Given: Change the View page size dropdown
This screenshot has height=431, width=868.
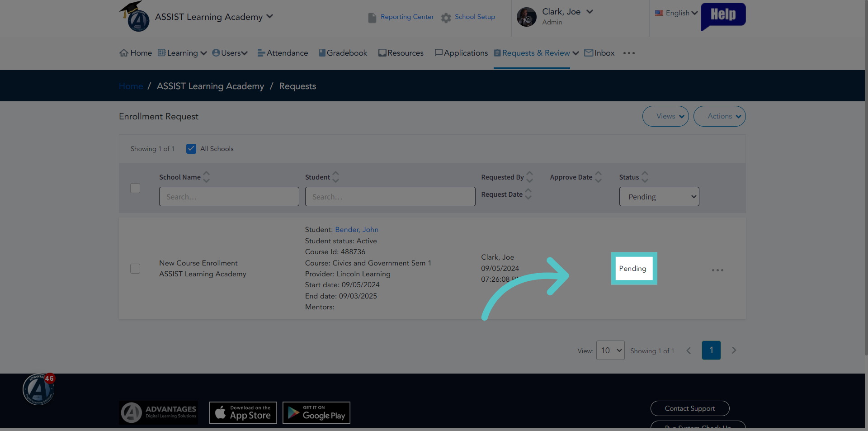Looking at the screenshot, I should tap(610, 350).
